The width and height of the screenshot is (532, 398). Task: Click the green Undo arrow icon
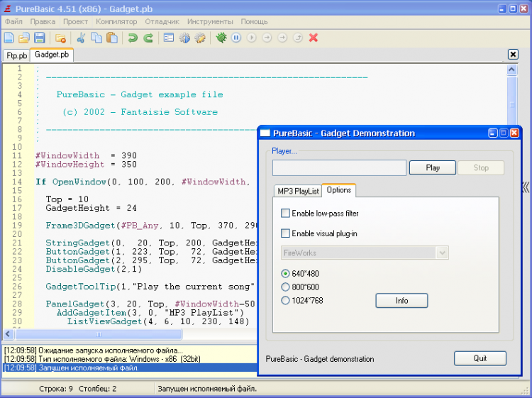pyautogui.click(x=133, y=38)
